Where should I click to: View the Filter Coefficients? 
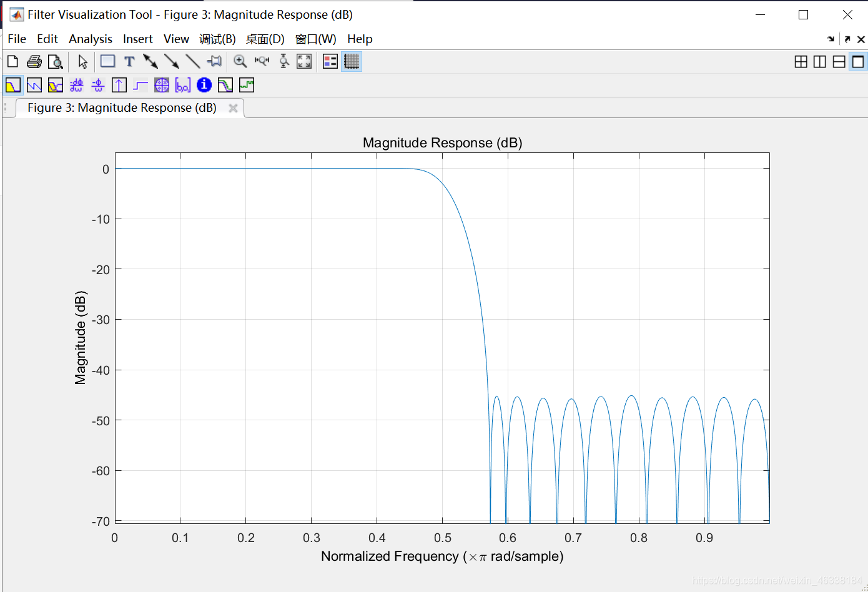(x=183, y=85)
